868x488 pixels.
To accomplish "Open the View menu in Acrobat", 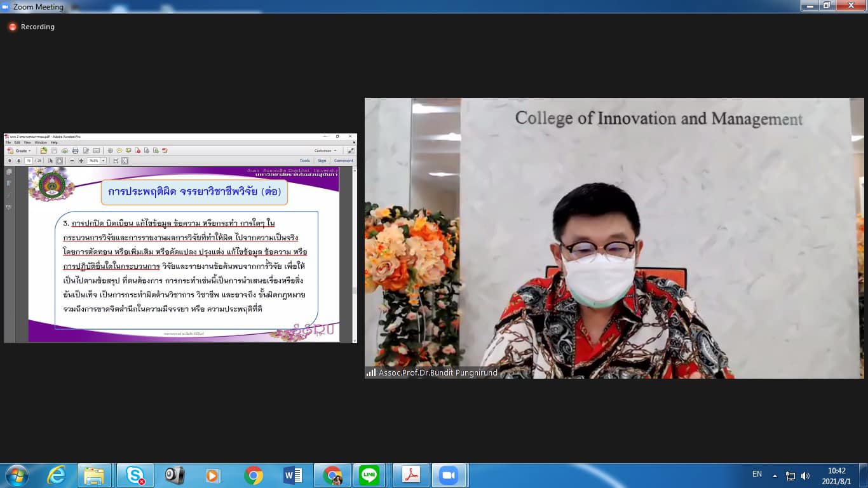I will [x=27, y=142].
